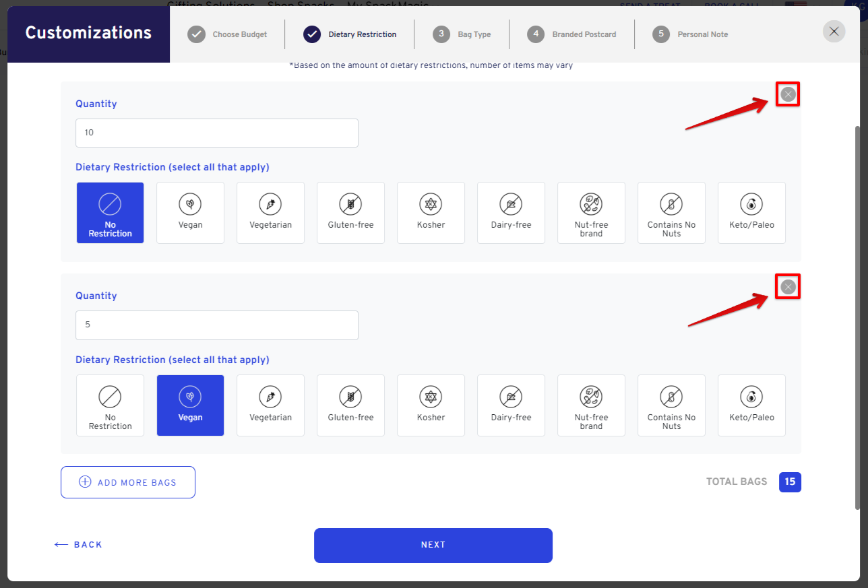Click the first Quantity field showing 10
This screenshot has height=588, width=868.
coord(216,133)
